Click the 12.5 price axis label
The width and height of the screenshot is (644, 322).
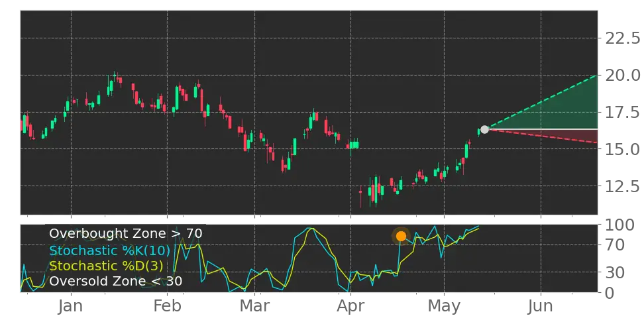coord(623,186)
